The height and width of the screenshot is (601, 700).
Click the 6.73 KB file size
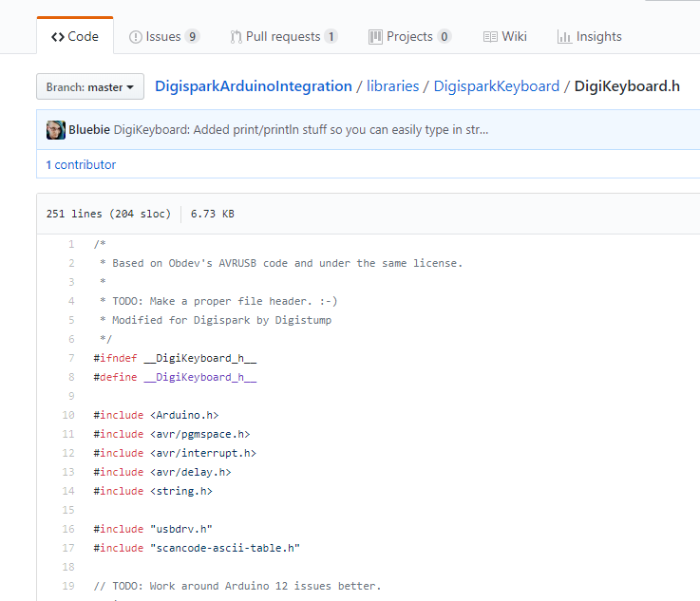(x=213, y=214)
